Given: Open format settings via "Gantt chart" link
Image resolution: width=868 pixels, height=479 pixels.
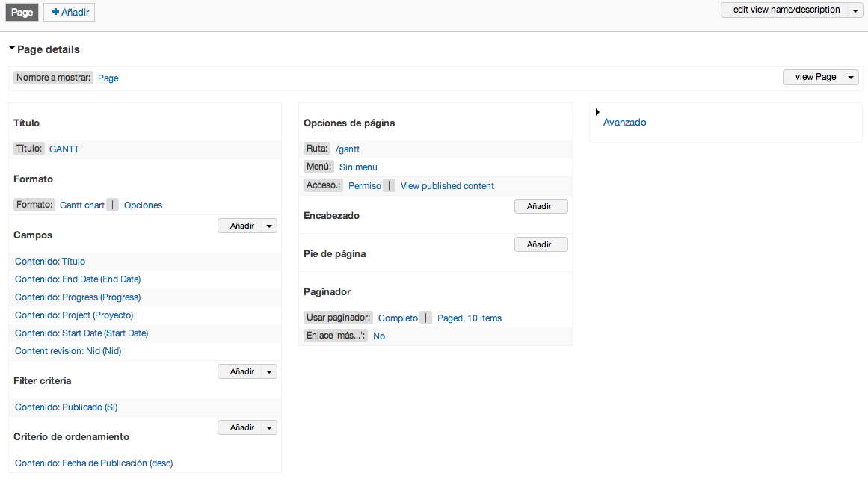Looking at the screenshot, I should pos(81,205).
